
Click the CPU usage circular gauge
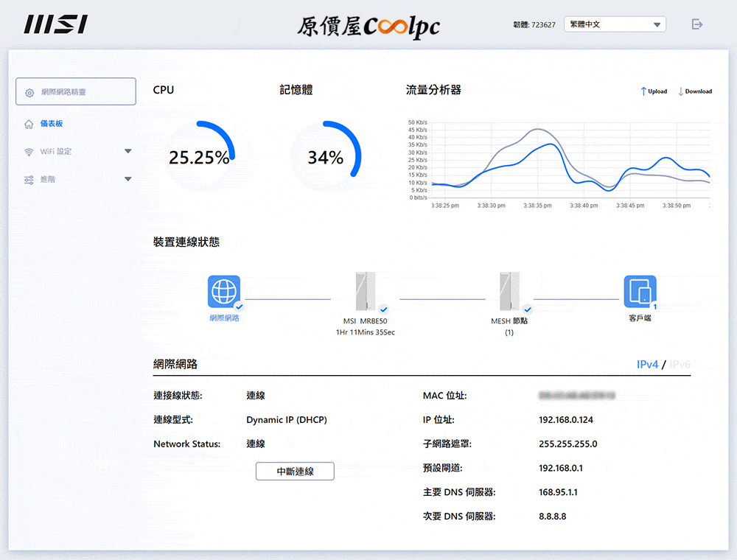click(198, 157)
